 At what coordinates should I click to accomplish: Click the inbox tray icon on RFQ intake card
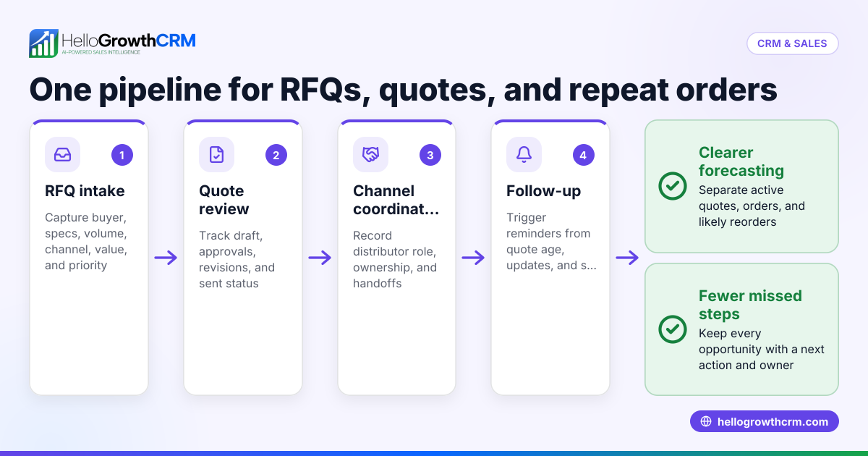pos(62,155)
